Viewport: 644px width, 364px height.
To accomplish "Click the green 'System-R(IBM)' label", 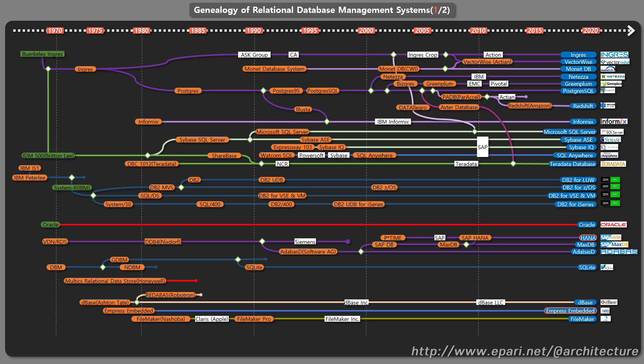I will coord(72,188).
